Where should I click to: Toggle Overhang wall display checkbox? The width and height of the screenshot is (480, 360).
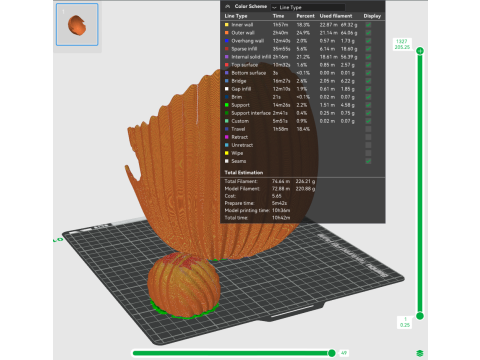point(368,41)
